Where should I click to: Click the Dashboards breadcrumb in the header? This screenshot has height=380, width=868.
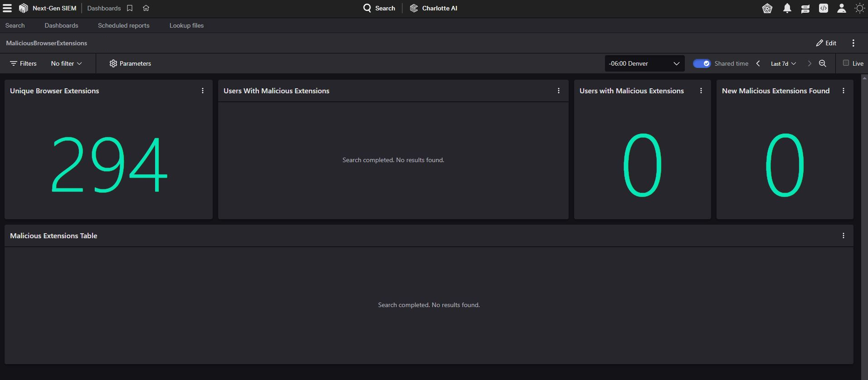[104, 8]
